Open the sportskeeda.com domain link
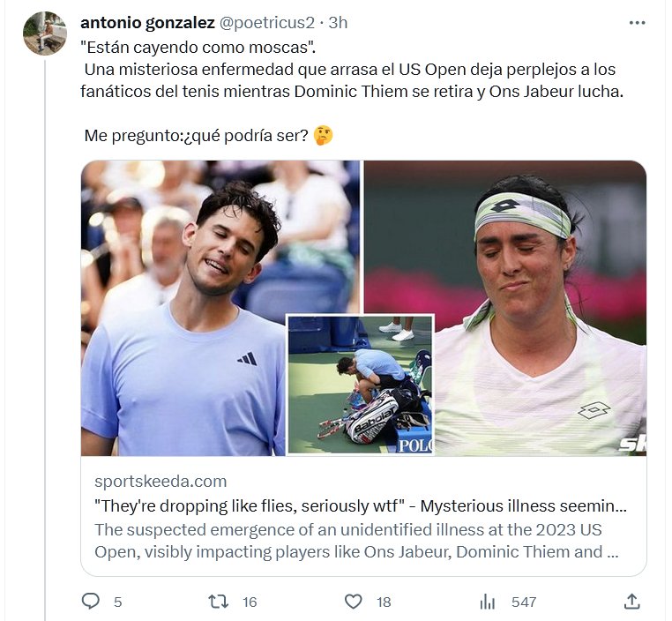The height and width of the screenshot is (621, 672). tap(161, 482)
